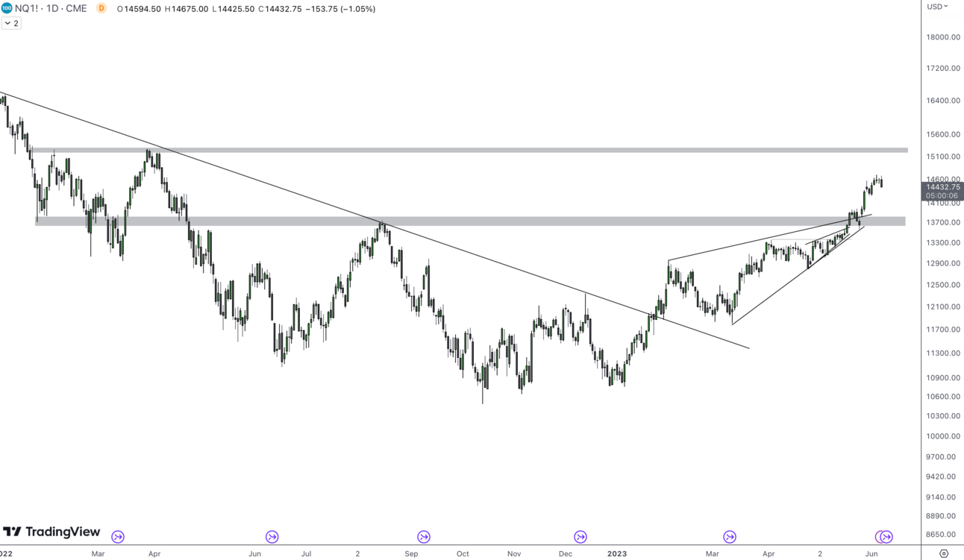Click the 13300.00 price axis label
964x560 pixels.
click(x=942, y=243)
